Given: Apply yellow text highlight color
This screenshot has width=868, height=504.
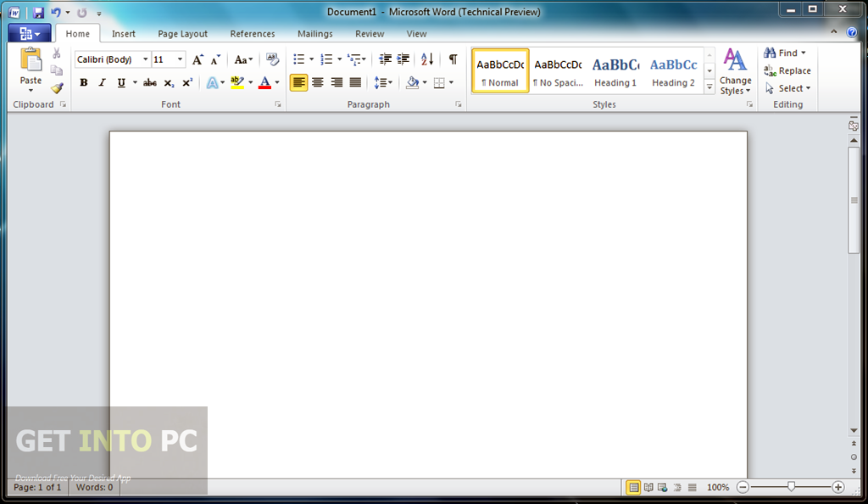Looking at the screenshot, I should pyautogui.click(x=237, y=83).
